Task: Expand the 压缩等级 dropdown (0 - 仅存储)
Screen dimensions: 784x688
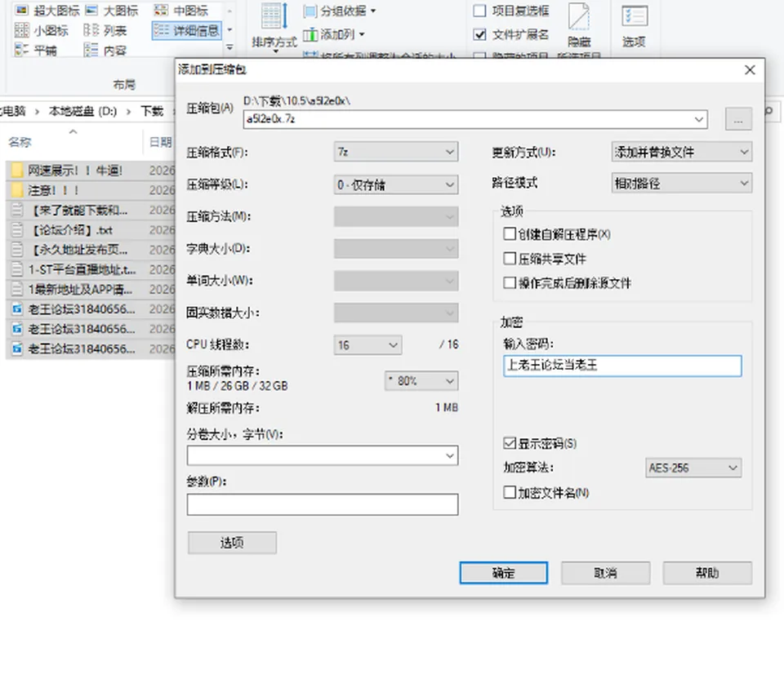Action: (x=396, y=185)
